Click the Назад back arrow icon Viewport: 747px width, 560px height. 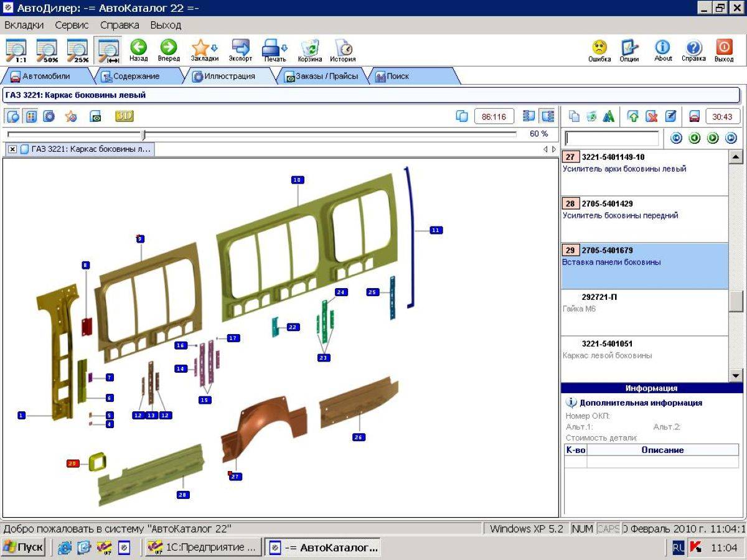tap(138, 47)
